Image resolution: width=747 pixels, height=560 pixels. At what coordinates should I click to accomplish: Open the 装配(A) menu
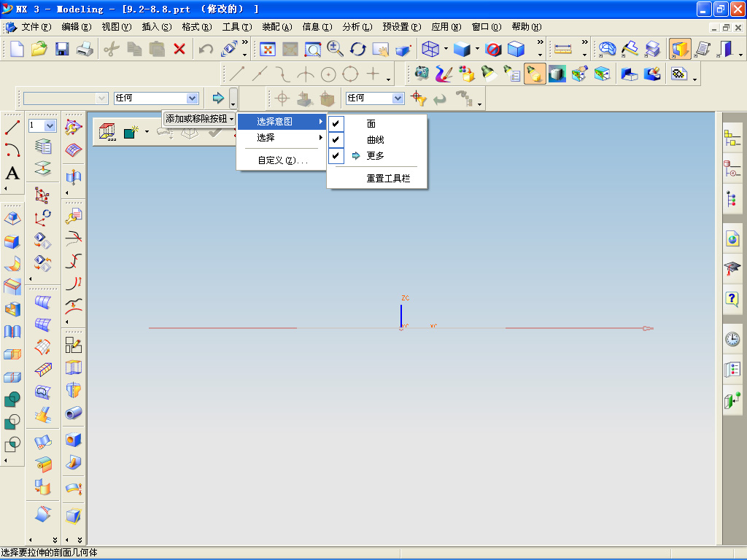(276, 27)
